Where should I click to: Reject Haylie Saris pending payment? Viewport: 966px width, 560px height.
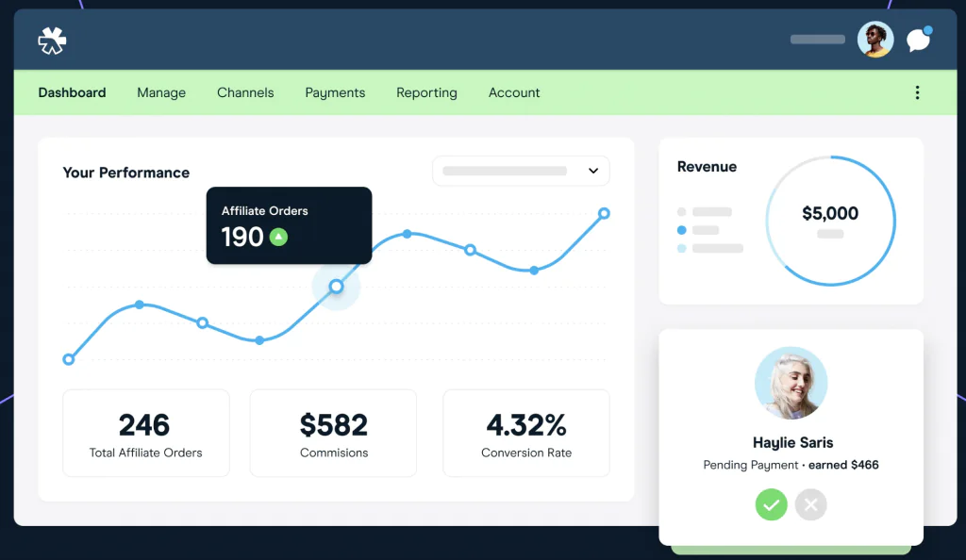click(810, 504)
